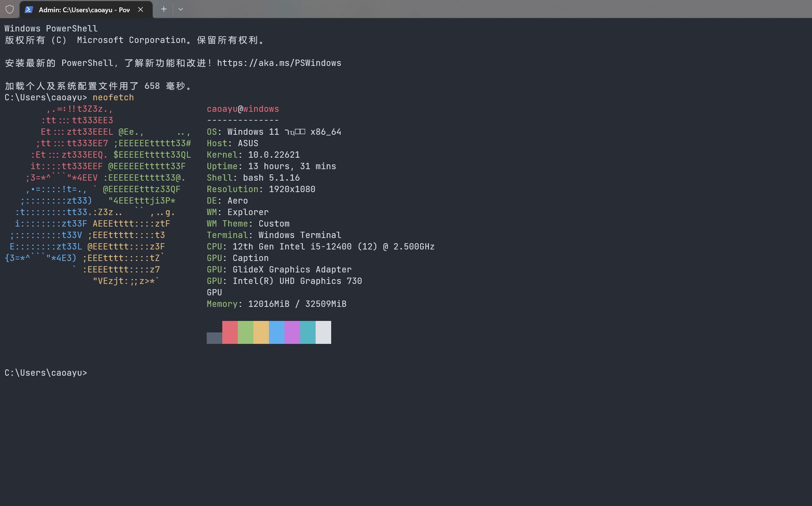Image resolution: width=812 pixels, height=506 pixels.
Task: Click the 'CPU: 12th Gen Intel i5-12400' line
Action: point(321,247)
